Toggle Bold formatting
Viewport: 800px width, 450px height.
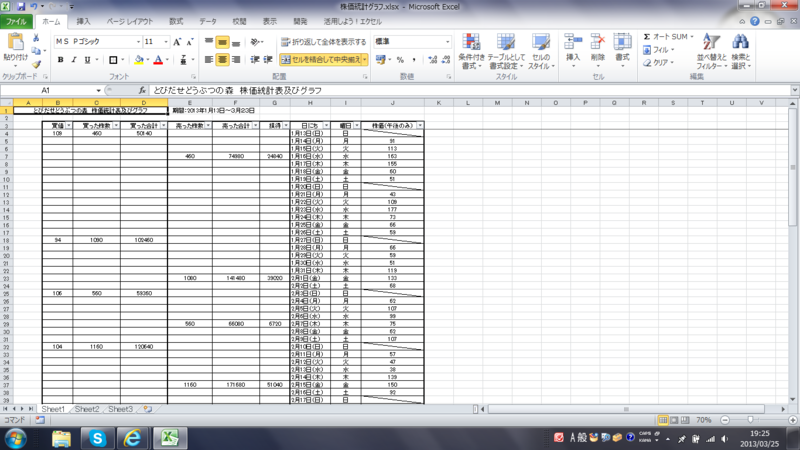pos(60,60)
